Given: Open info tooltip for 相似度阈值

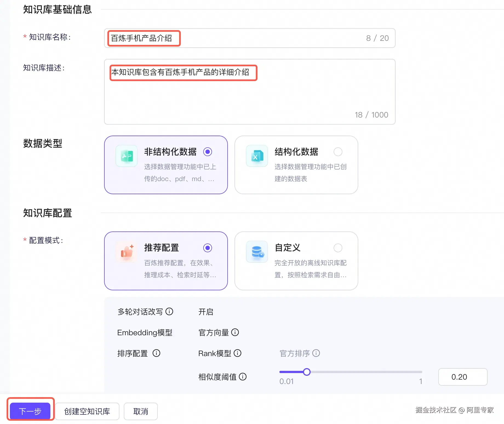Looking at the screenshot, I should [243, 377].
